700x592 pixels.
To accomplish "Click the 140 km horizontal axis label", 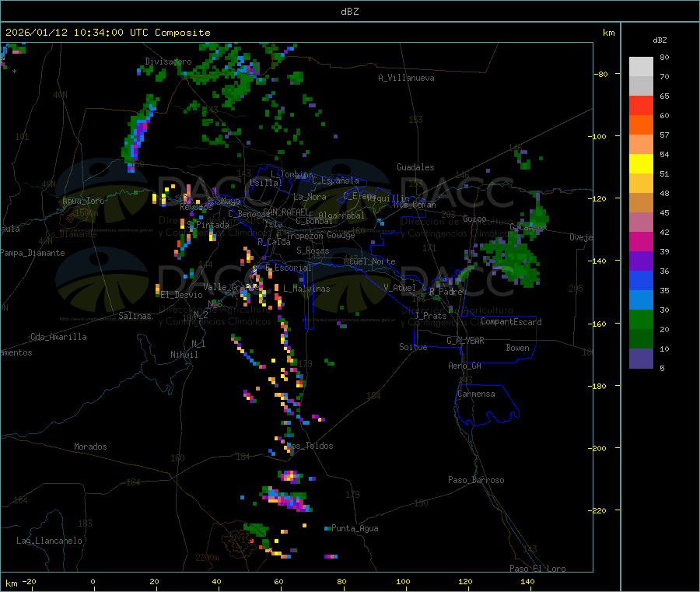I will click(527, 581).
